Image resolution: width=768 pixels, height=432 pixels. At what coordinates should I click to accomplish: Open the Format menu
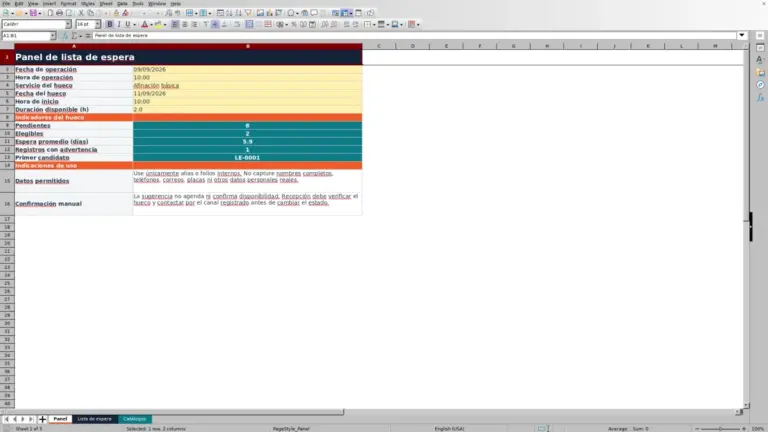(x=68, y=3)
